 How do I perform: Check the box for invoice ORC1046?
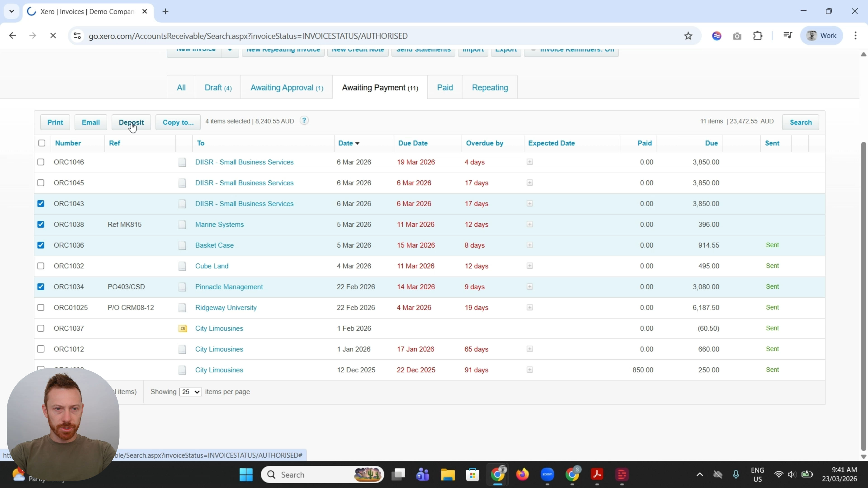pyautogui.click(x=41, y=162)
